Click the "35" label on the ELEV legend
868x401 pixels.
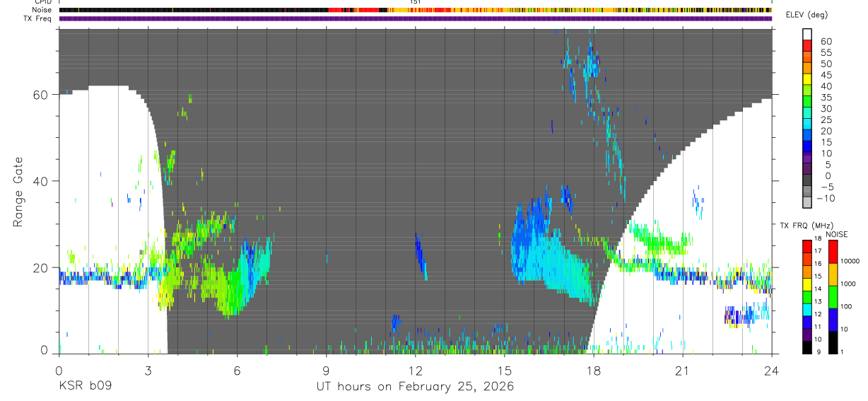pyautogui.click(x=826, y=98)
